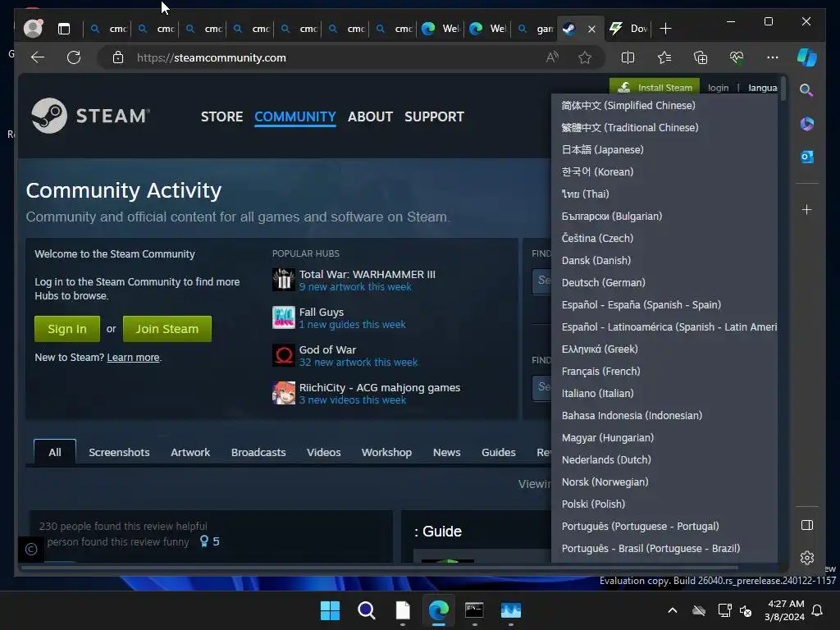Open Edge profile avatar icon
840x630 pixels.
click(33, 29)
